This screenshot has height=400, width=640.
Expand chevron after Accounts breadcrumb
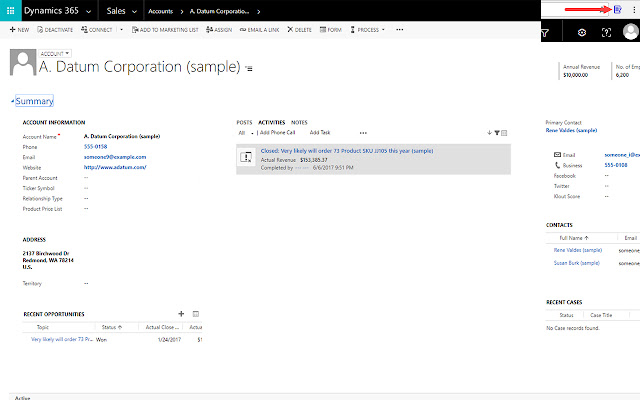coord(182,12)
